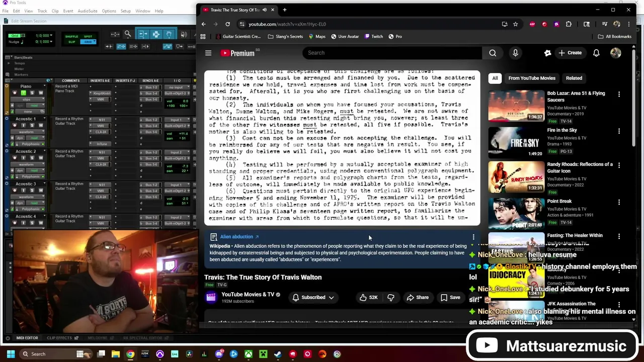Image resolution: width=644 pixels, height=362 pixels.
Task: Select the Grabber hand tool in Pro Tools
Action: click(x=169, y=34)
